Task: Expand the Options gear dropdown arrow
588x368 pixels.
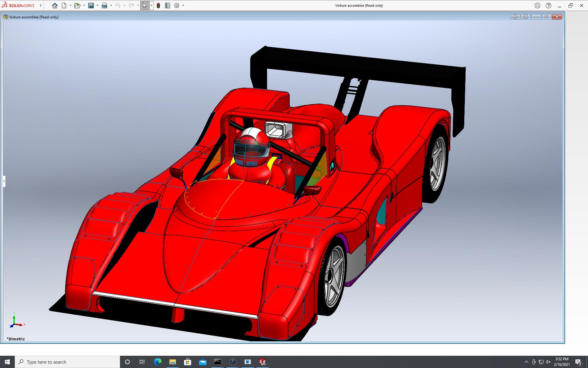Action: [183, 6]
